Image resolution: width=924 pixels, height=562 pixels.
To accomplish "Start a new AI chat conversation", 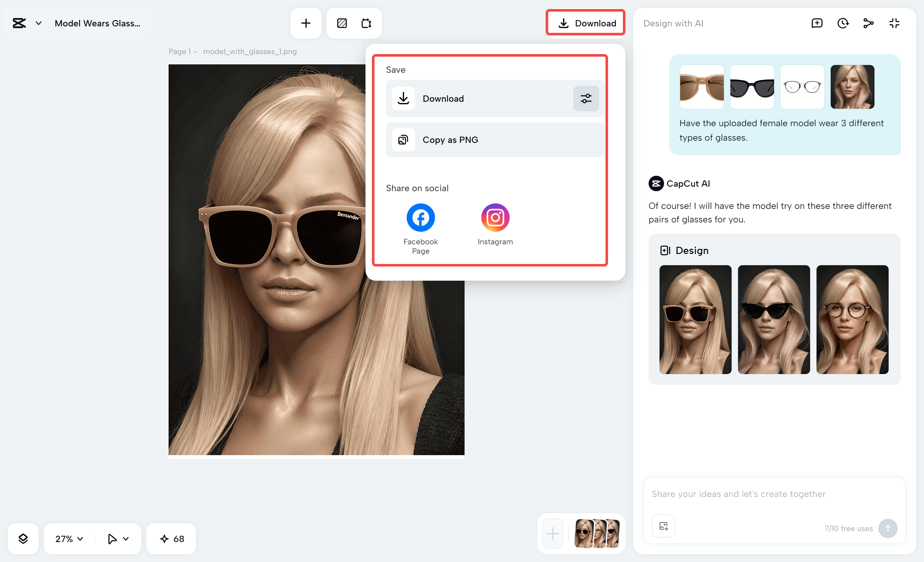I will pos(817,23).
